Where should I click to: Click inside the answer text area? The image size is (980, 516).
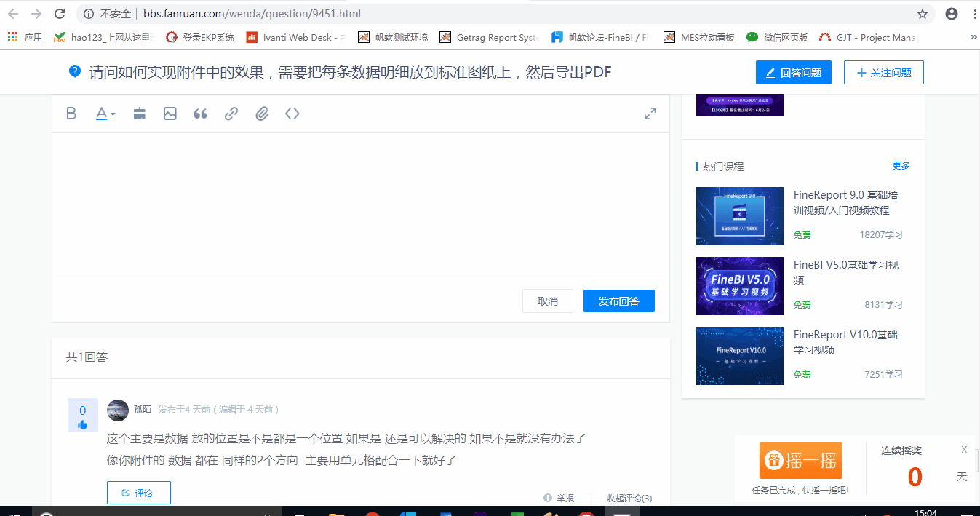pyautogui.click(x=361, y=206)
